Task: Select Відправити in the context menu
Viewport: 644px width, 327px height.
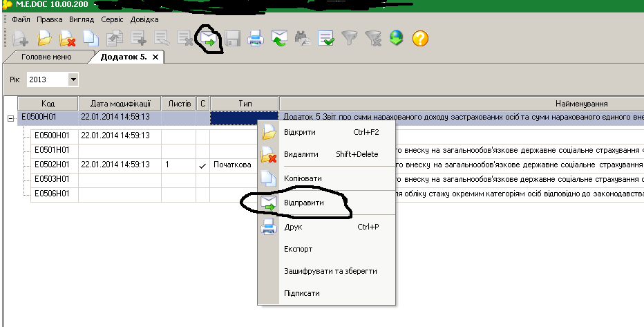Action: click(x=303, y=203)
